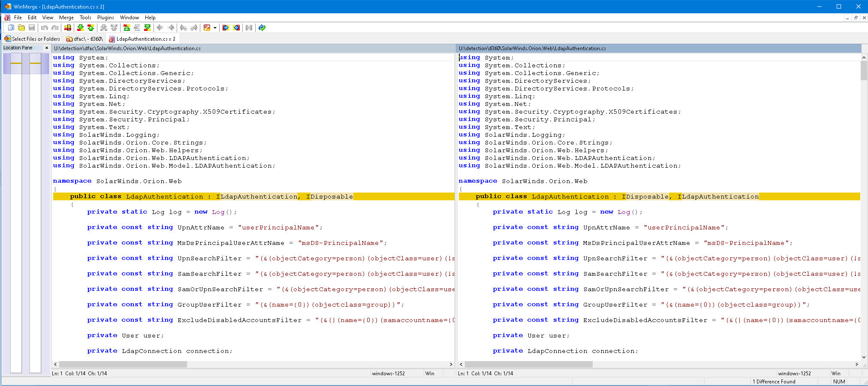Click Copy all to right icon
The height and width of the screenshot is (386, 868).
point(226,28)
